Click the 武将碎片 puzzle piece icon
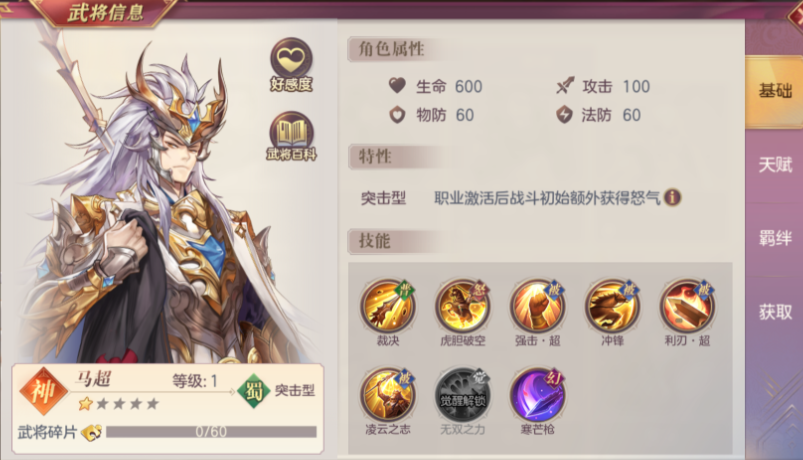 click(92, 432)
